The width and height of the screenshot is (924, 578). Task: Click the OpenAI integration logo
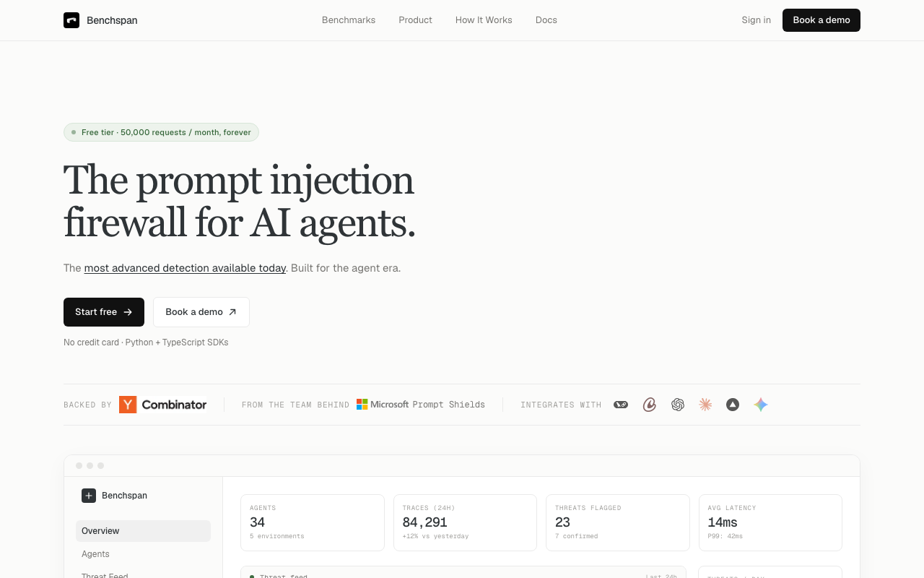[678, 405]
